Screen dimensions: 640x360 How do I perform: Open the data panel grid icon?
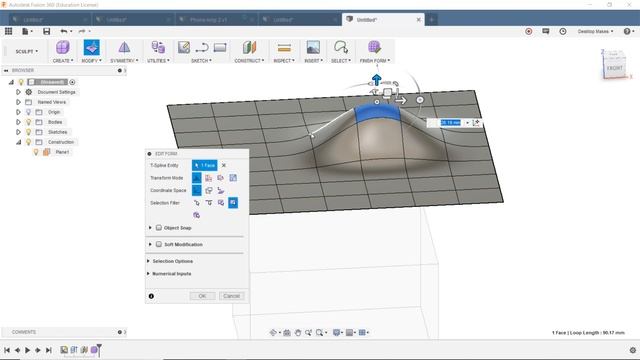(9, 31)
